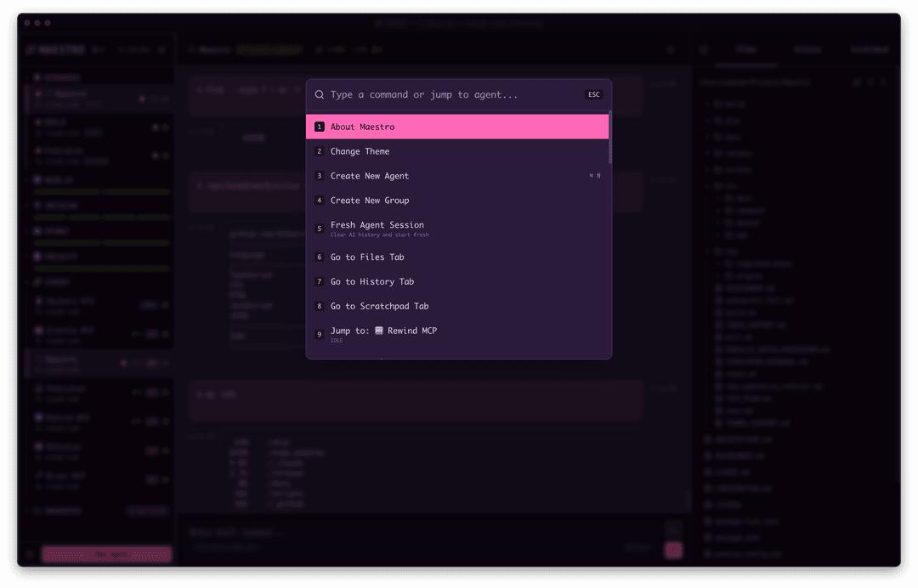Run the Create New Agent command
Screen dimensions: 918x588
click(457, 176)
